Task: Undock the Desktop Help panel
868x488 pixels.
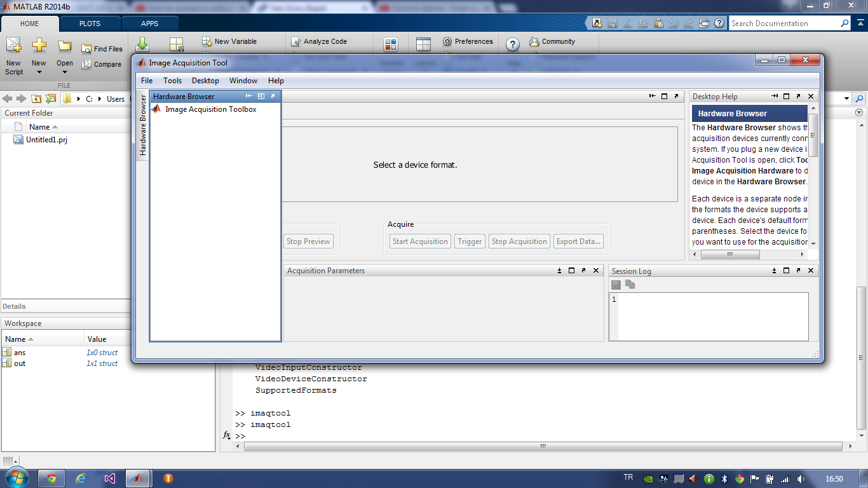Action: [798, 96]
